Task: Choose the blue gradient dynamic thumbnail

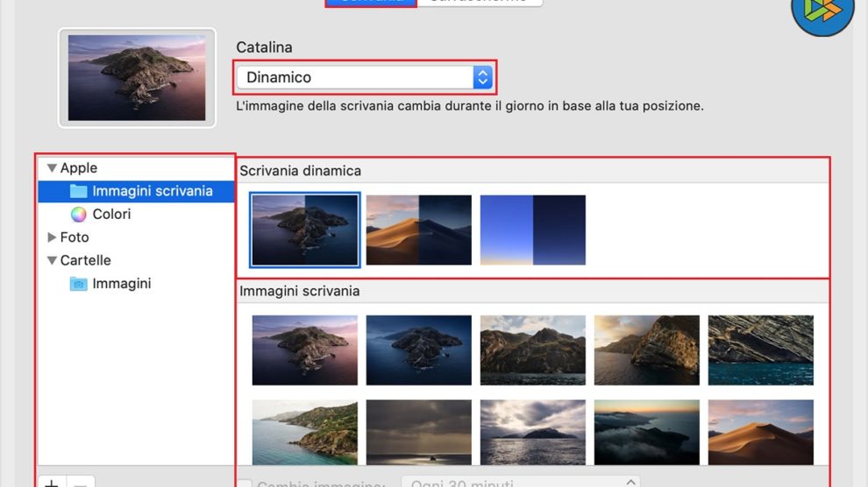Action: (x=533, y=230)
